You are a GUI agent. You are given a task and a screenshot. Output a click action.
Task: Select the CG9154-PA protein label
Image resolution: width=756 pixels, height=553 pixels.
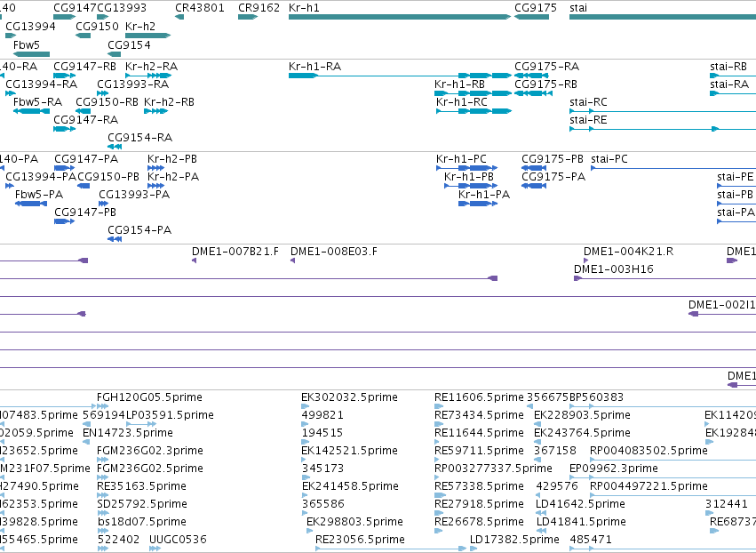click(x=139, y=230)
